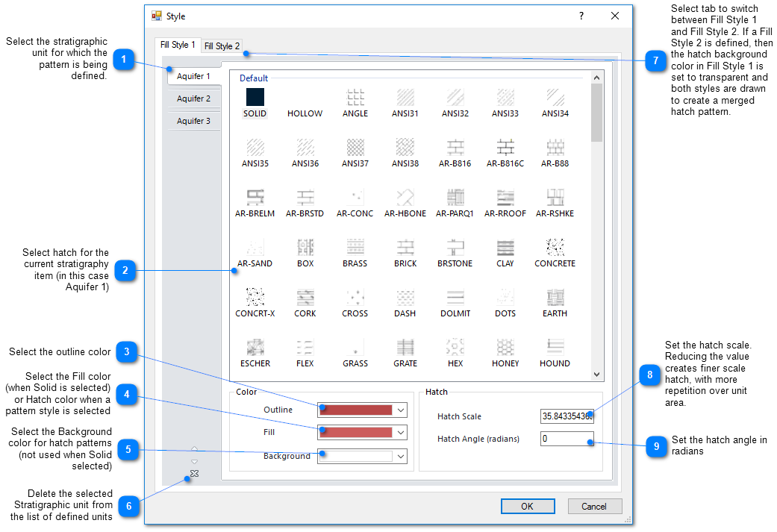This screenshot has width=777, height=532.
Task: Click the Cancel button
Action: click(x=594, y=507)
